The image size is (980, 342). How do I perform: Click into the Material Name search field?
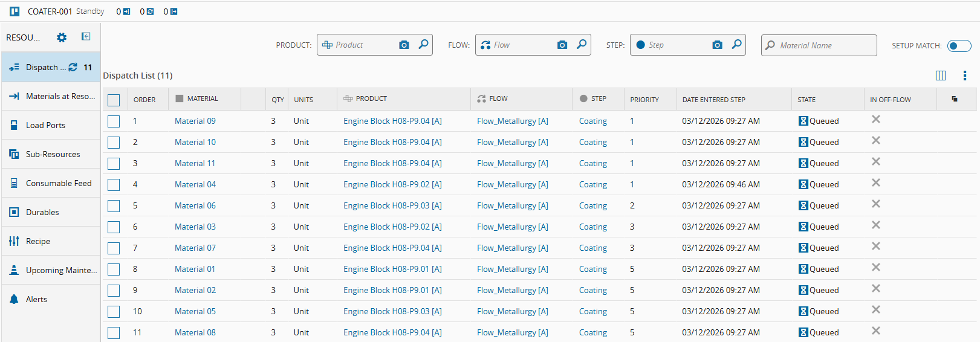819,45
